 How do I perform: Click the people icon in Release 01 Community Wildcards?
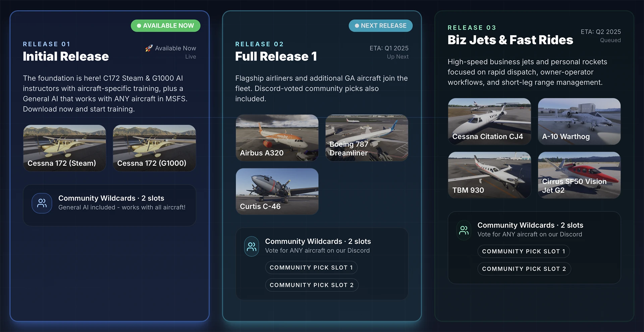pos(42,203)
